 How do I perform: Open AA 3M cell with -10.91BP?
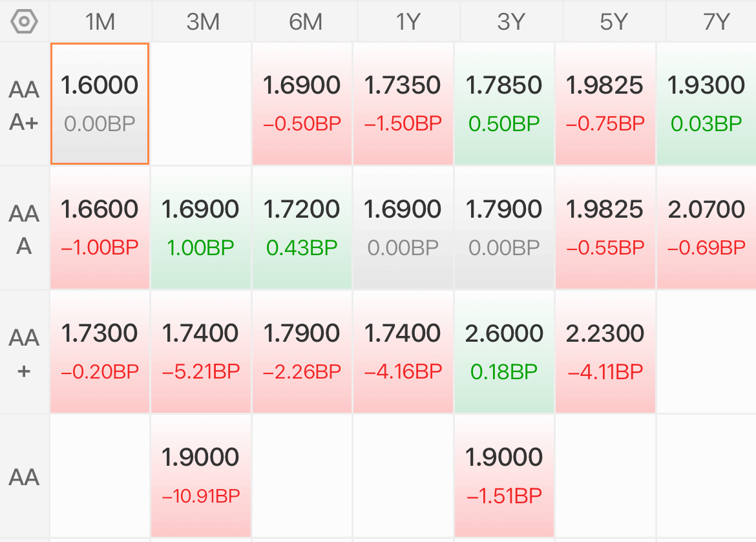[x=201, y=475]
